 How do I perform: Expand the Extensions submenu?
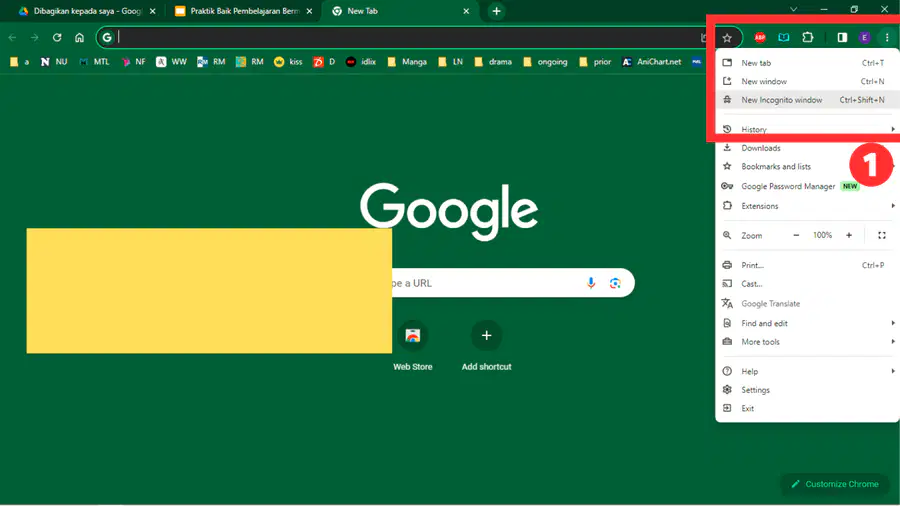[x=808, y=206]
